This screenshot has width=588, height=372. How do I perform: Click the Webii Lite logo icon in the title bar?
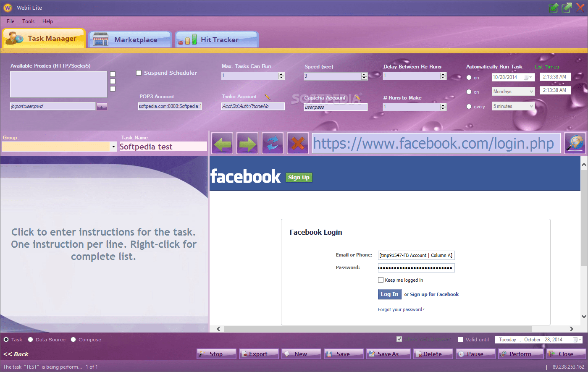pyautogui.click(x=8, y=8)
